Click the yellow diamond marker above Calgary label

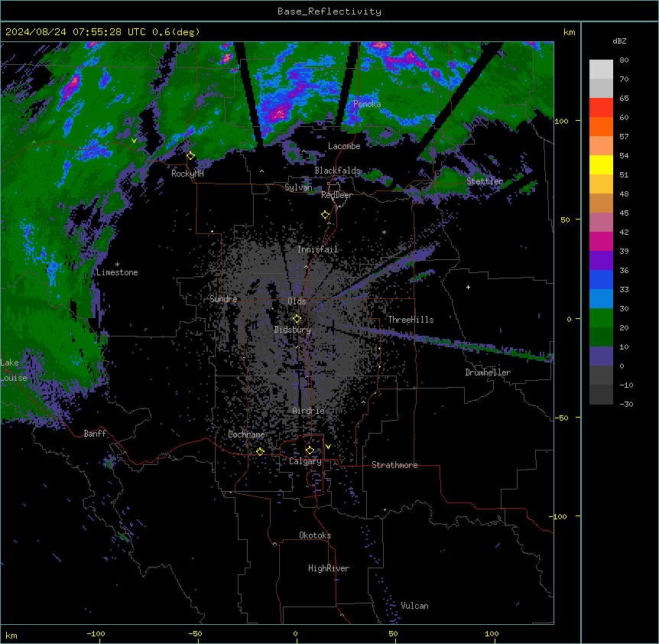[310, 450]
